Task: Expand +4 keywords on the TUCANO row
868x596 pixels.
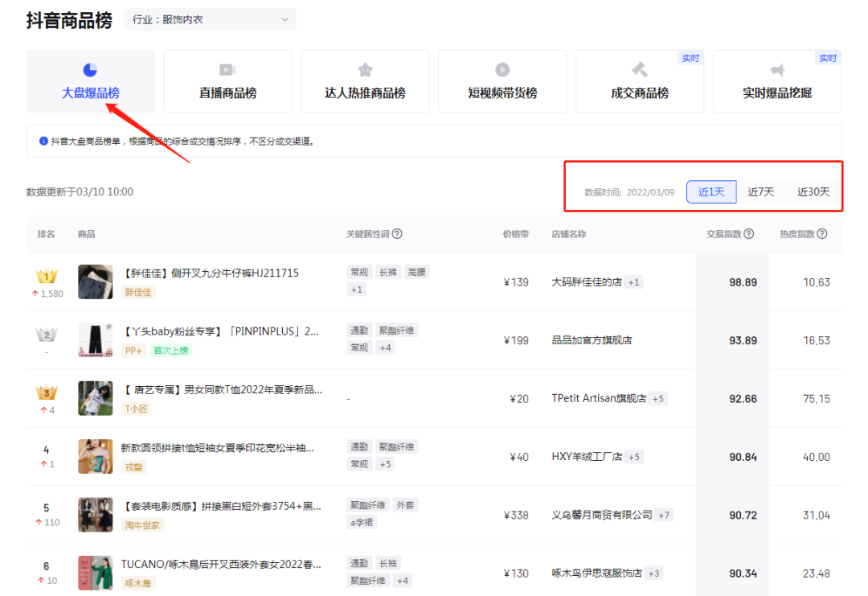Action: [x=403, y=581]
